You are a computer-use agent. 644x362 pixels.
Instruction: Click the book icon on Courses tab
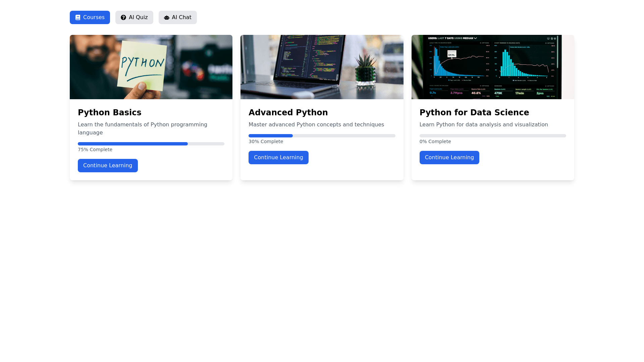78,17
